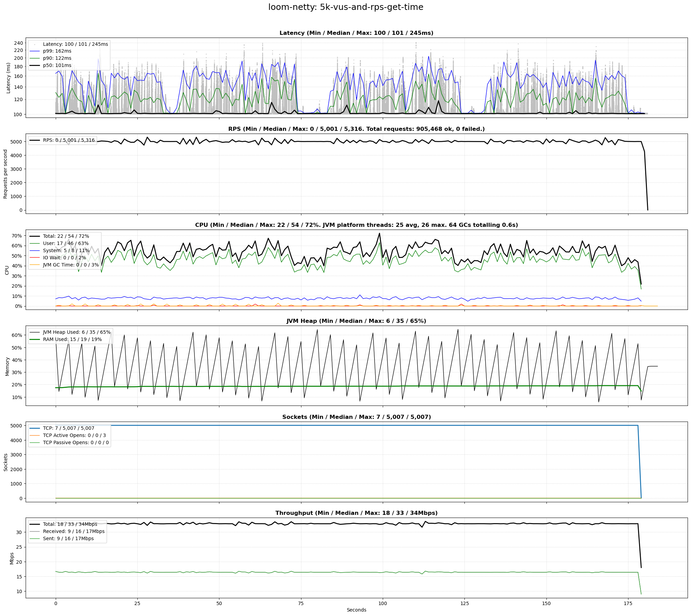Click the 'Seconds' x-axis label
This screenshot has width=691, height=616.
click(356, 610)
